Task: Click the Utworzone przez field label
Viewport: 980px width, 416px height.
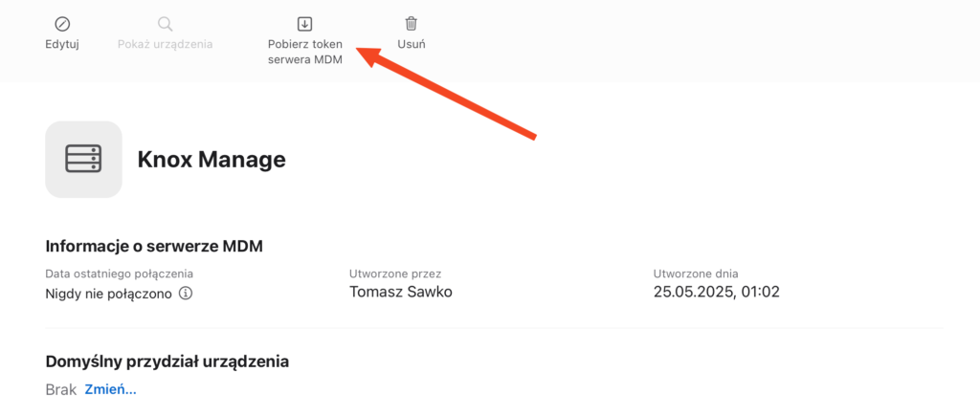Action: [395, 274]
